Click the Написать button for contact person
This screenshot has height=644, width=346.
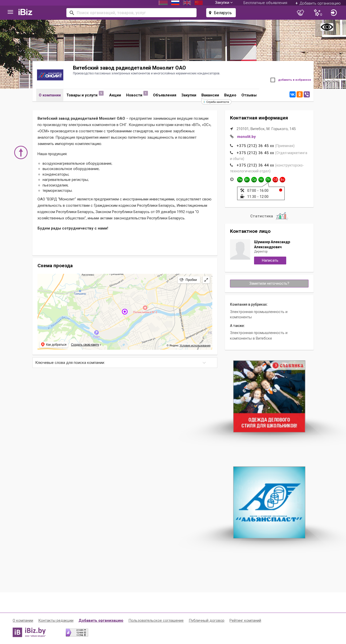[x=270, y=260]
